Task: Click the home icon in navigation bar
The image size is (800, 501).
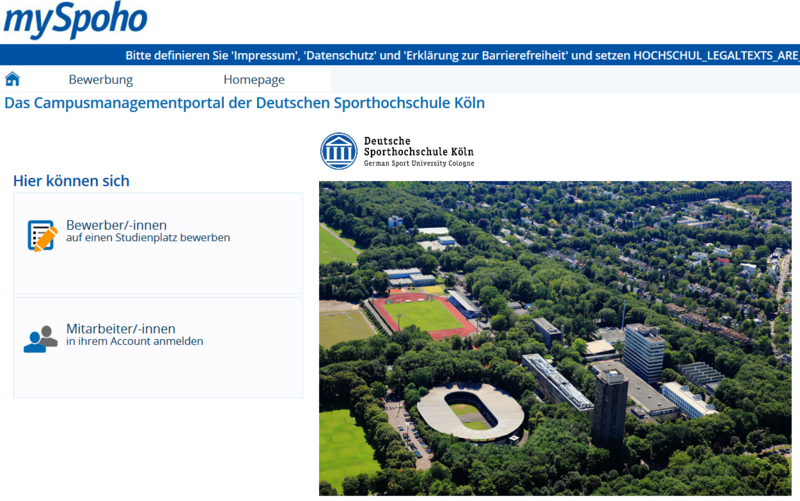Action: [x=12, y=79]
